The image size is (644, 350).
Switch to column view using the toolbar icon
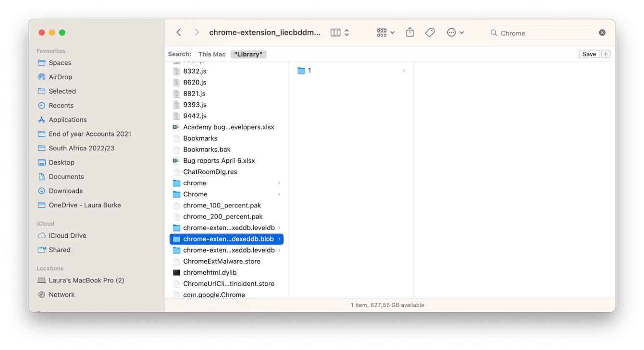[335, 32]
